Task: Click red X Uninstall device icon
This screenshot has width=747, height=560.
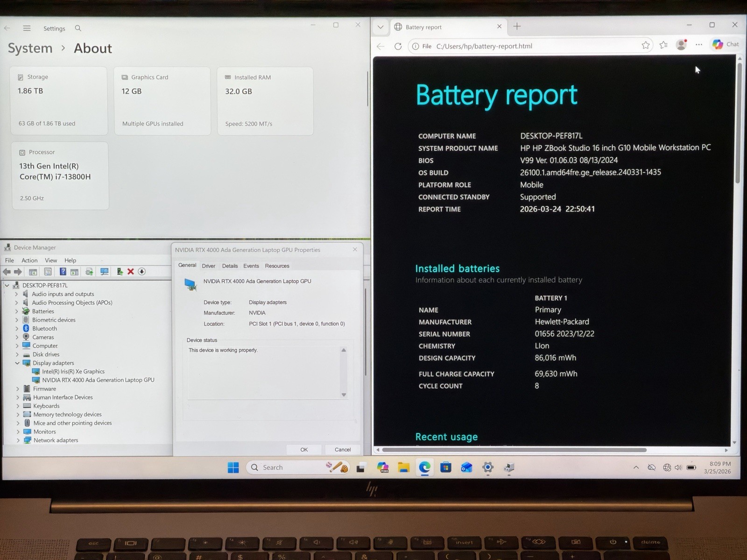Action: pyautogui.click(x=131, y=272)
